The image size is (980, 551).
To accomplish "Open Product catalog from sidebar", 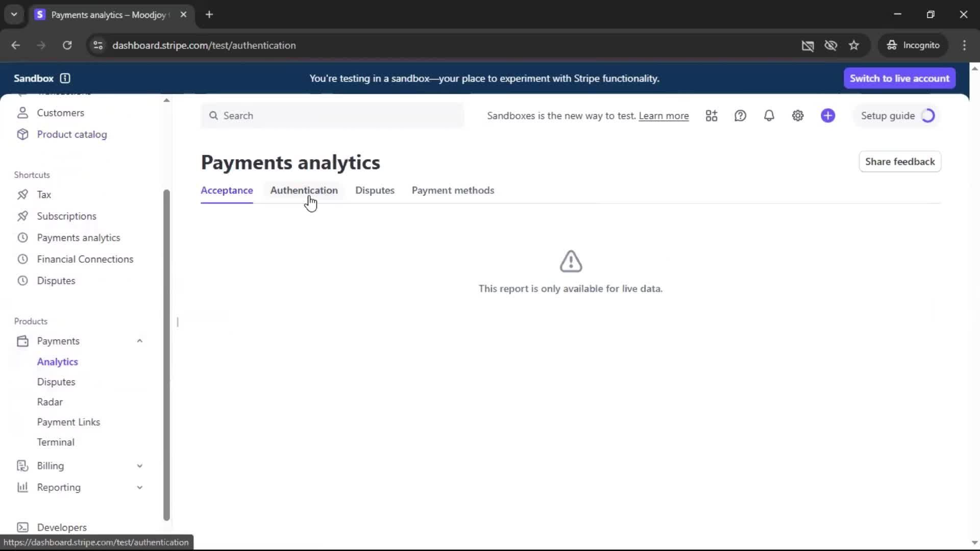I will point(71,134).
